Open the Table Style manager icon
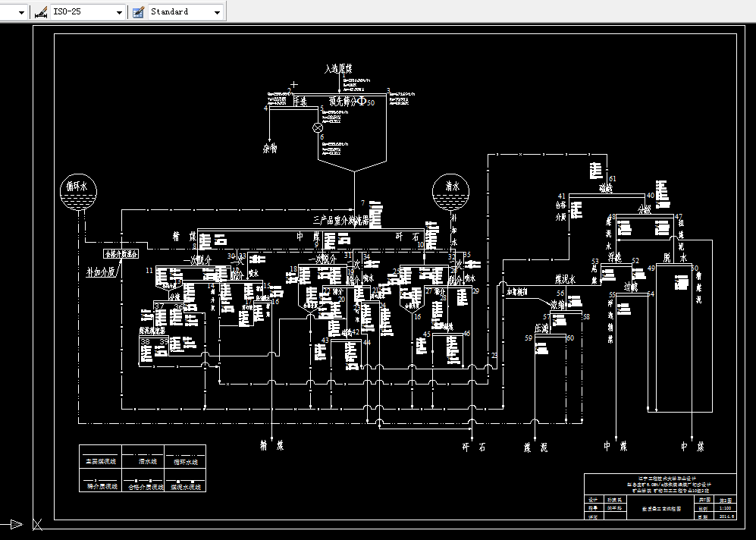756x540 pixels. click(x=138, y=12)
